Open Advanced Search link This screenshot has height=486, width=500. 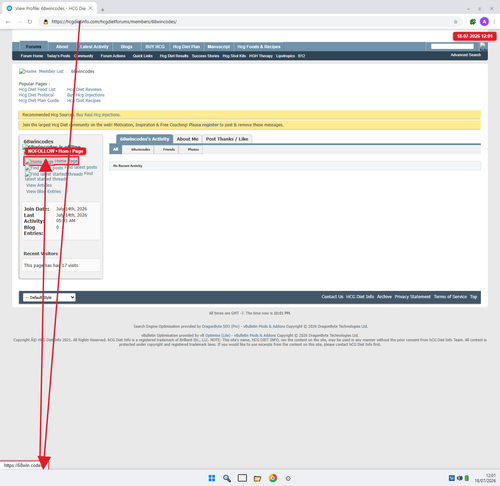tap(466, 55)
